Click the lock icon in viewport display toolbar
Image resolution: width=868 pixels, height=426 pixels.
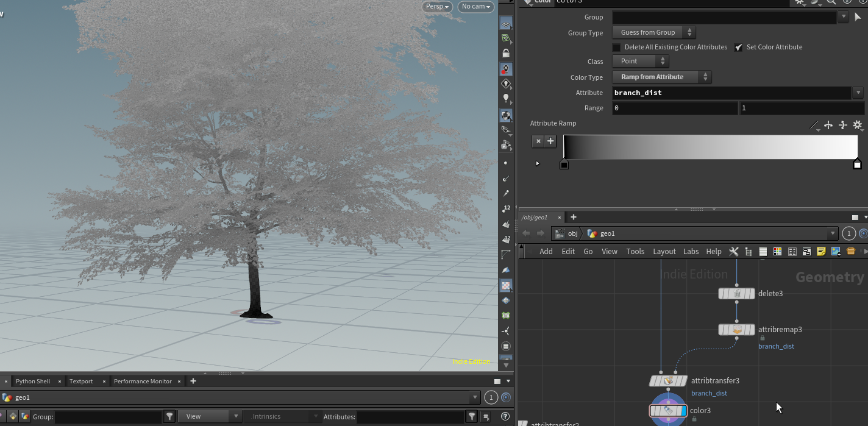click(505, 54)
